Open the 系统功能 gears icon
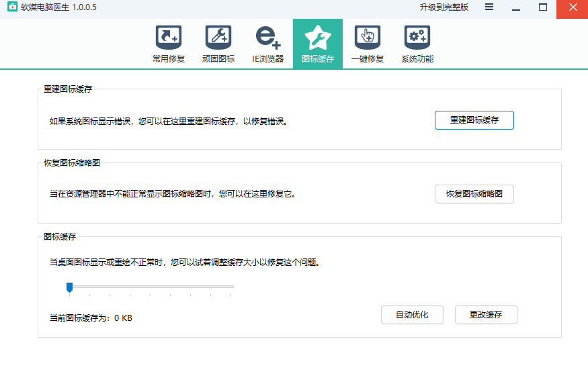This screenshot has height=382, width=588. [x=417, y=36]
